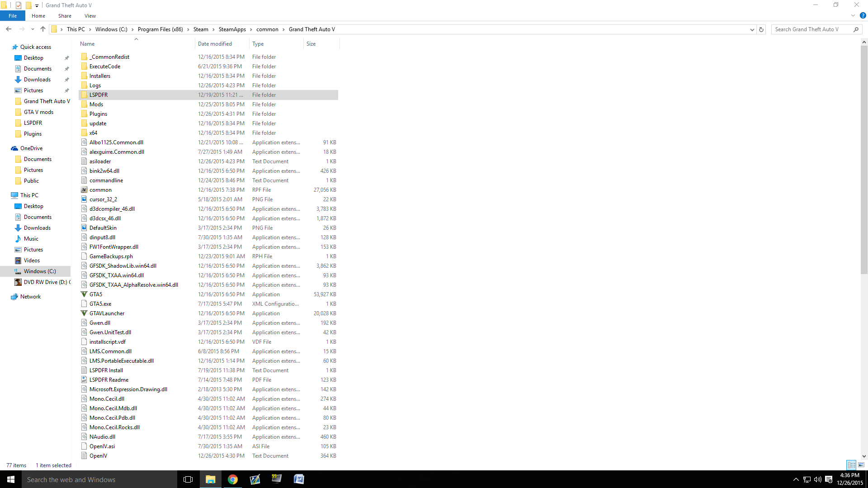Open the volume control in system tray
The height and width of the screenshot is (488, 868).
coord(817,479)
